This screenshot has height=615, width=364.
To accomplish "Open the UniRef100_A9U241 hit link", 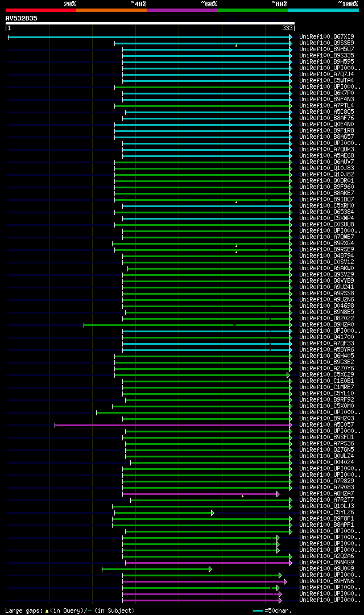I will pos(326,287).
